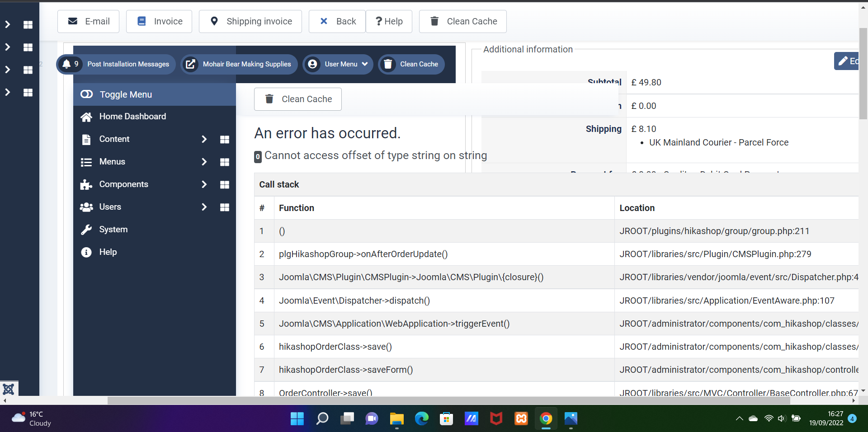Switch to Google Chrome in the taskbar

click(546, 419)
